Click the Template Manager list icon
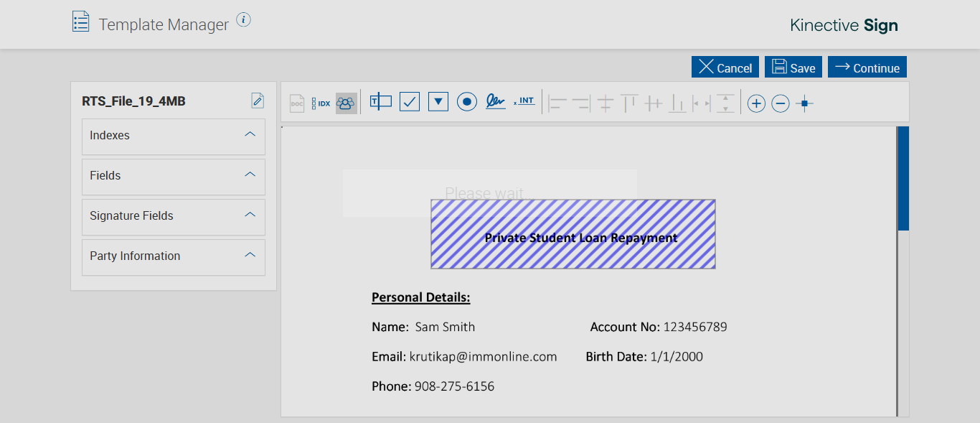This screenshot has height=423, width=980. tap(81, 21)
